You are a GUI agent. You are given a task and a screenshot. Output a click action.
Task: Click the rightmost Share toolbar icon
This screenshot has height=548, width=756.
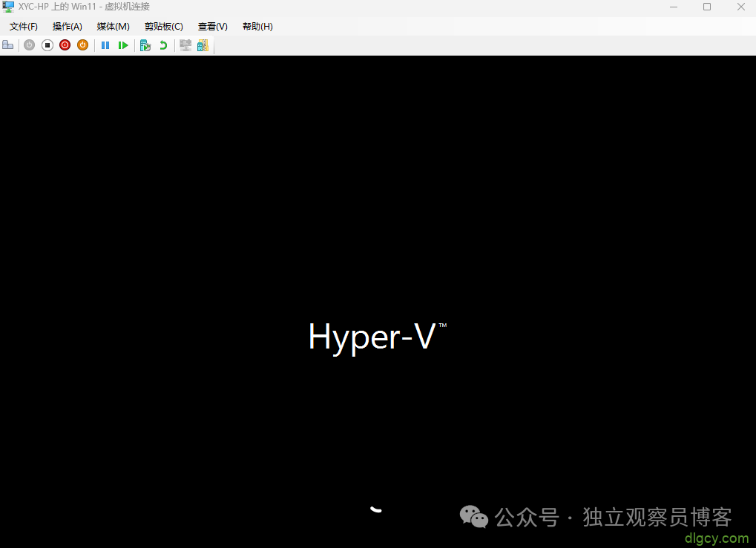point(203,44)
